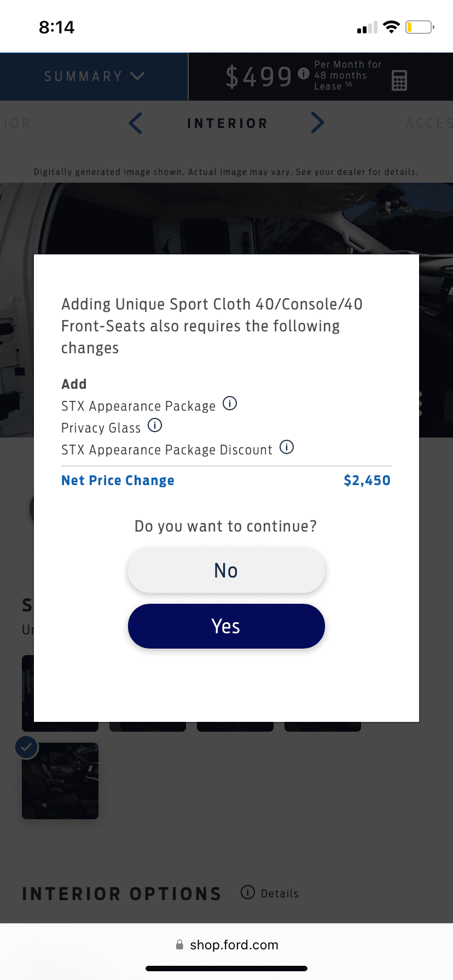Screen dimensions: 453x980
Task: Select the checked interior seat thumbnail
Action: coord(60,781)
